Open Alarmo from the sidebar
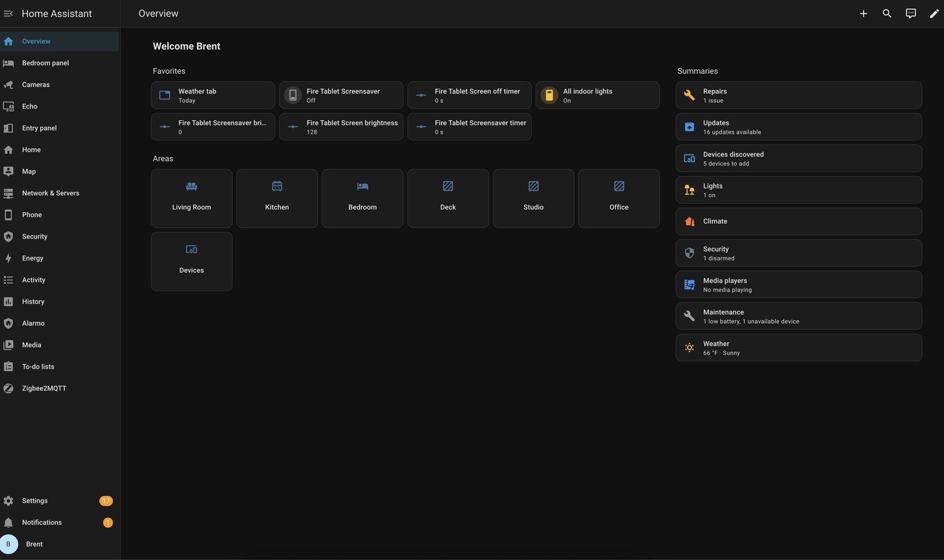 [60, 323]
